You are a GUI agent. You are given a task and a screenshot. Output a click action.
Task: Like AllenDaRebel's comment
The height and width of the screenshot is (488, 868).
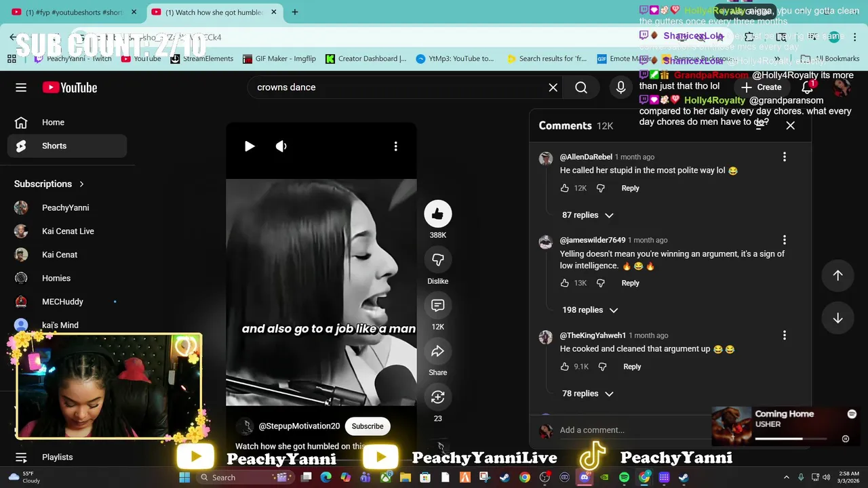point(565,188)
